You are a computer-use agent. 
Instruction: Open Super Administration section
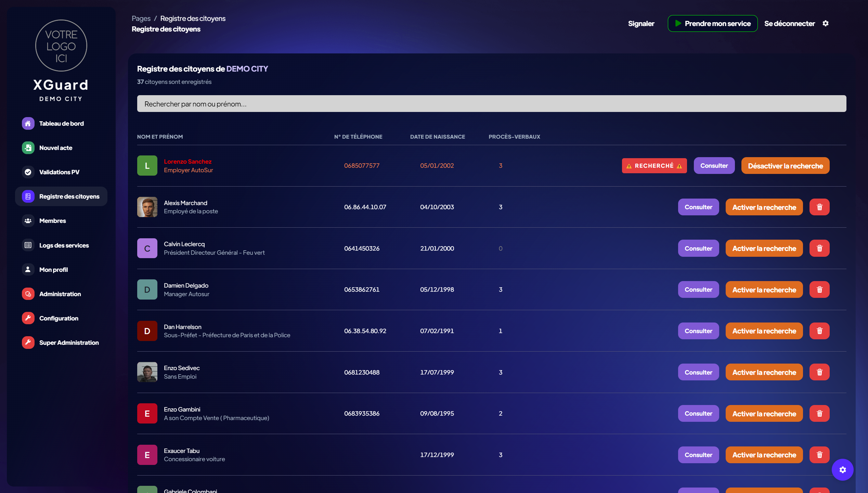[x=69, y=343]
